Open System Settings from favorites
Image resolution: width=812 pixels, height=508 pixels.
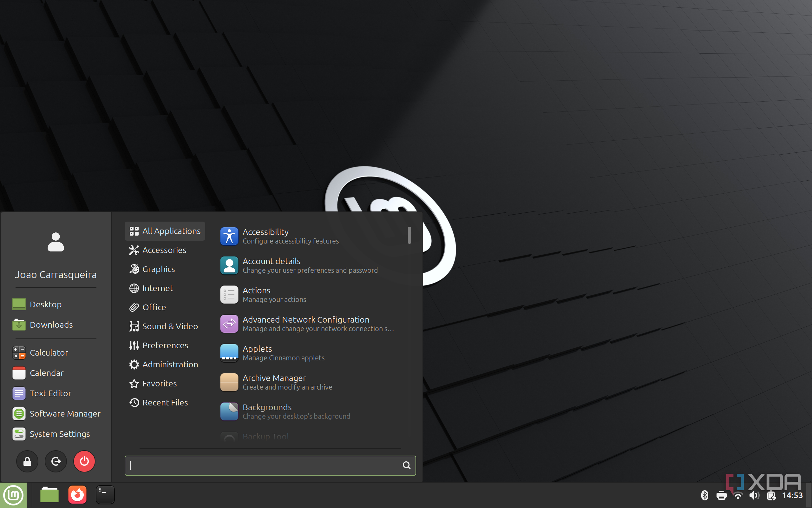click(x=51, y=434)
